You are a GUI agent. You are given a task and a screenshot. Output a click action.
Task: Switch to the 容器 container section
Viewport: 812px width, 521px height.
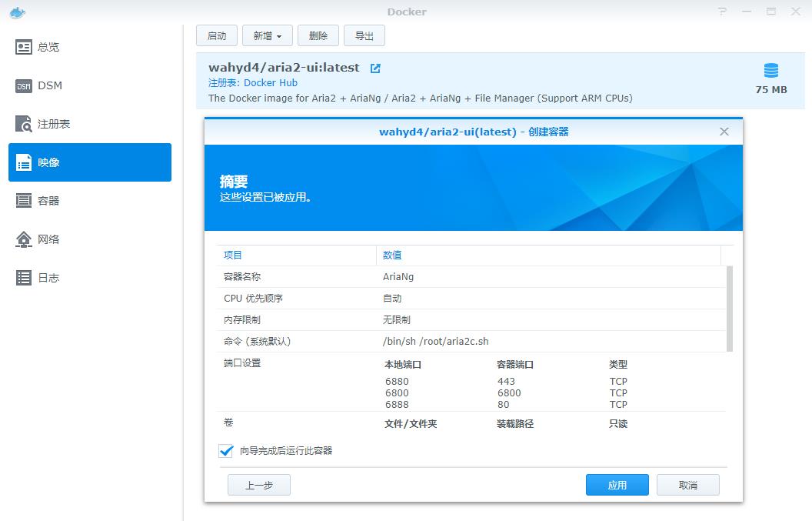point(90,201)
